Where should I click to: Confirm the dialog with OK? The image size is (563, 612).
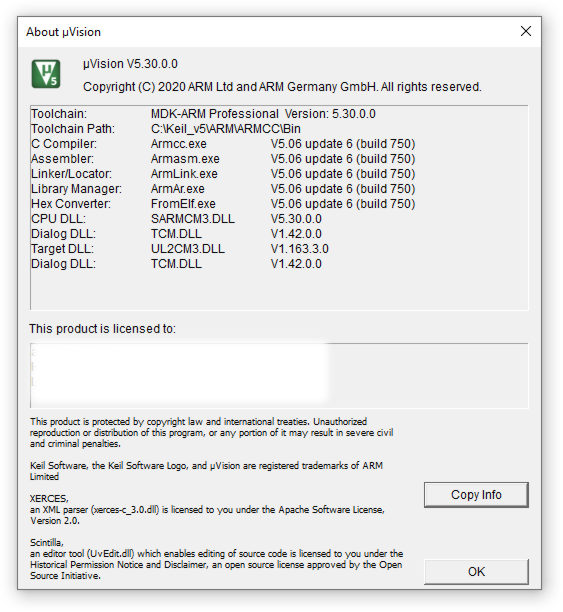[476, 572]
